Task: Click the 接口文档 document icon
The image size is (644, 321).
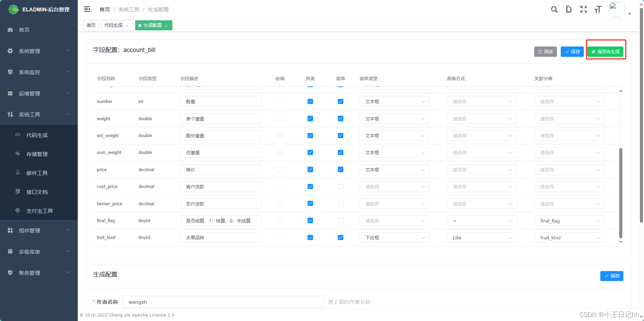Action: coord(18,191)
